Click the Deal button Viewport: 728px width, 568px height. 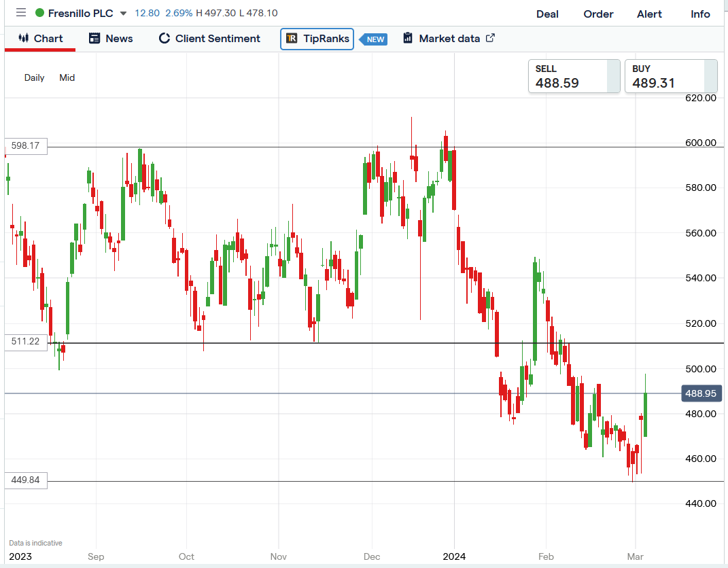coord(547,14)
